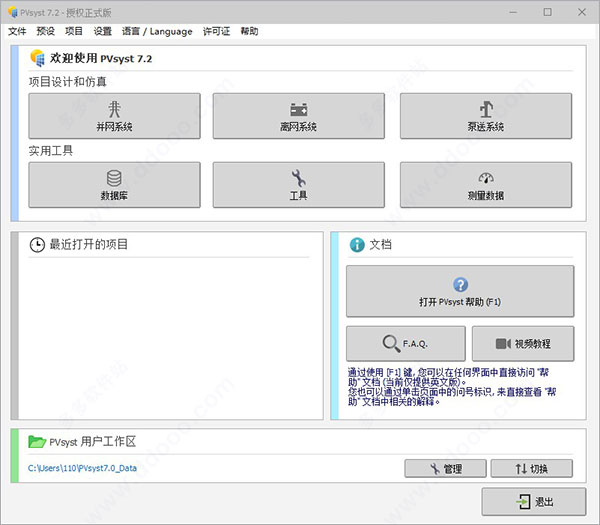Click 切换 to switch workspace
The height and width of the screenshot is (525, 600).
pos(532,469)
